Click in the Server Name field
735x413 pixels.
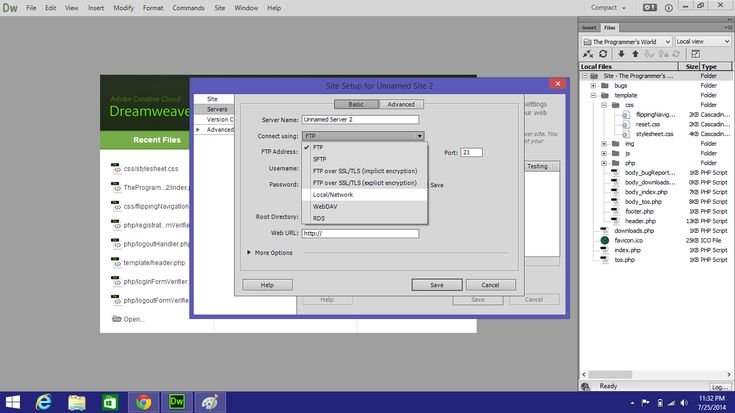[x=360, y=120]
